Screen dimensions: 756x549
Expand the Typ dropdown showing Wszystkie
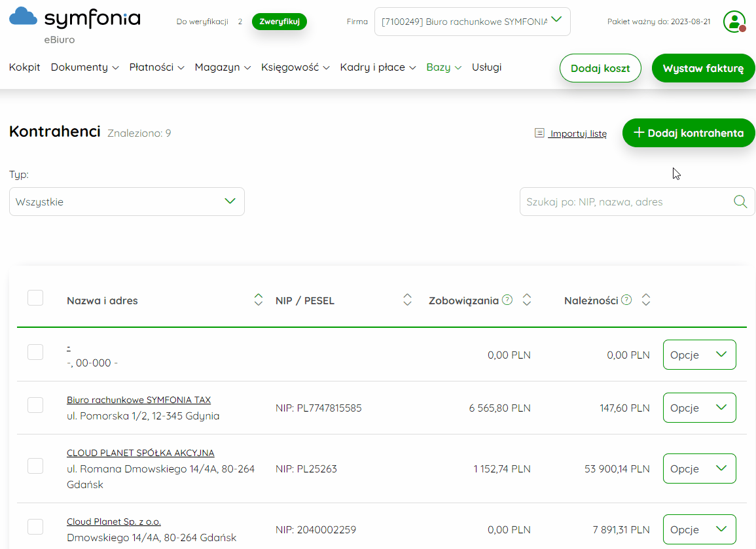(x=127, y=202)
